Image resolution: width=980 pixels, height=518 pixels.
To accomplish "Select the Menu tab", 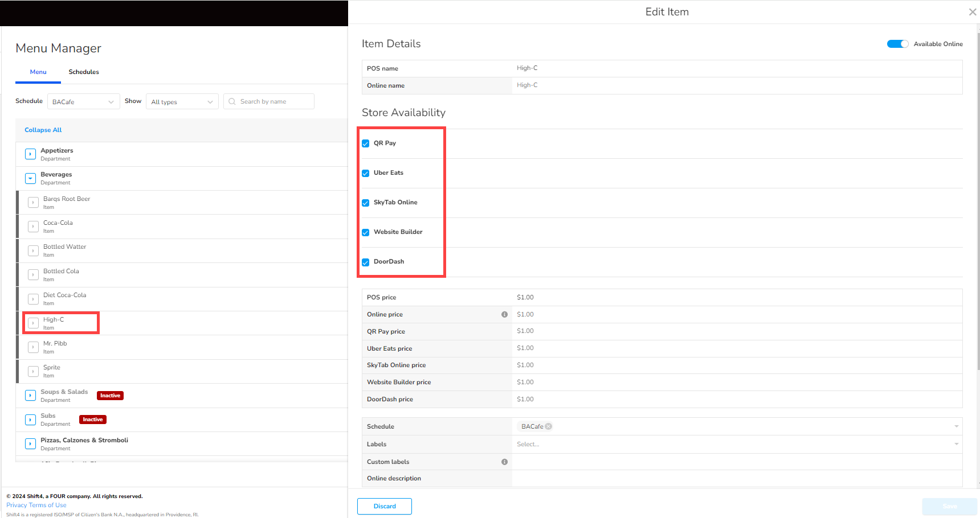I will [x=38, y=72].
